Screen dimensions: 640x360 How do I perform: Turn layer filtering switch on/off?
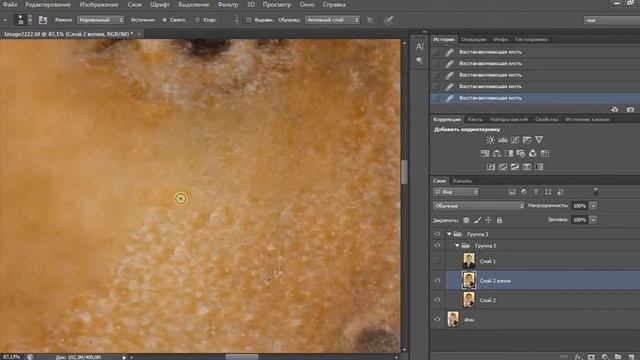[596, 191]
